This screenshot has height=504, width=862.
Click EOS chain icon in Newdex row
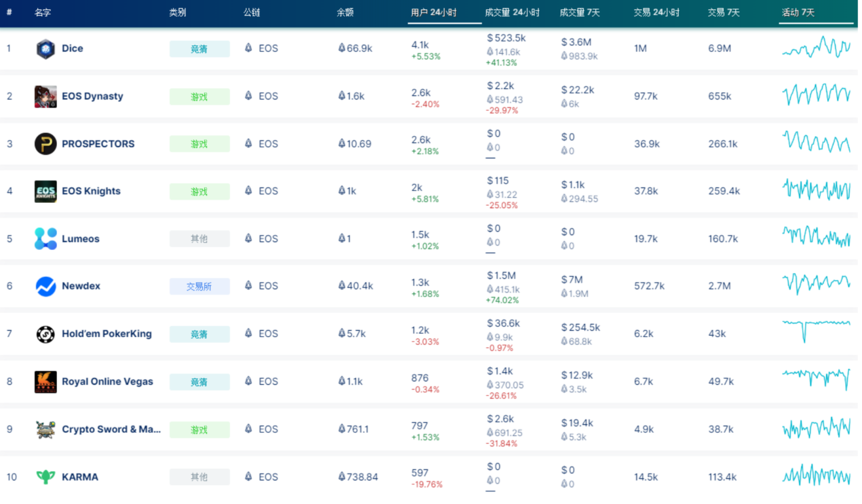248,285
